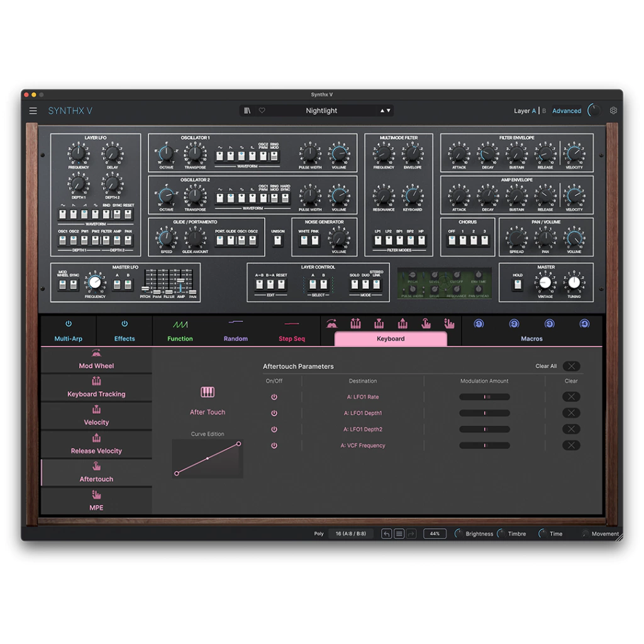Toggle the Effects power switch
Screen dimensions: 644x644
coord(125,324)
